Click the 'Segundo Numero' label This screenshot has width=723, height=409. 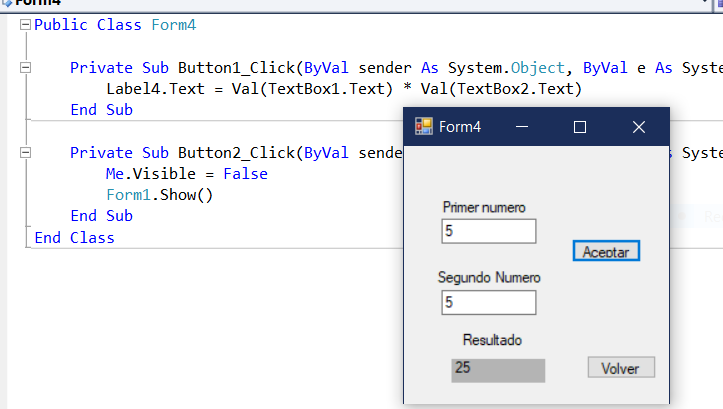pos(489,278)
